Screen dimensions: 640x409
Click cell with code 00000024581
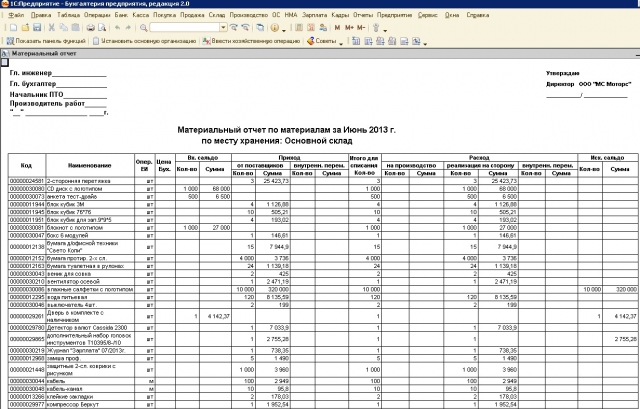click(27, 181)
